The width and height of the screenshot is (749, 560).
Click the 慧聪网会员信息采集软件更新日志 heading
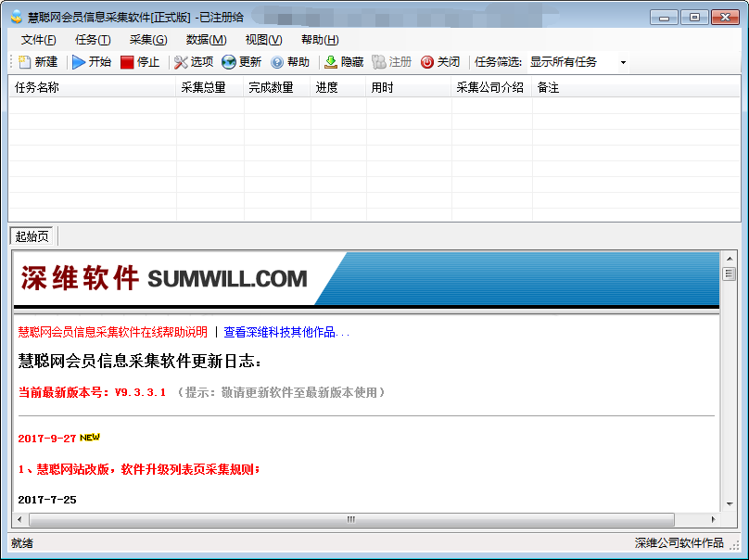click(x=139, y=362)
